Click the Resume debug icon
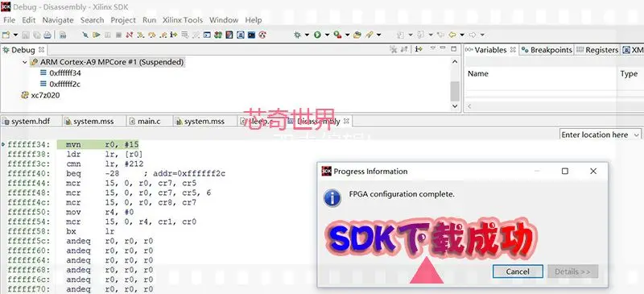Viewport: 644px width, 294px height. click(x=96, y=35)
